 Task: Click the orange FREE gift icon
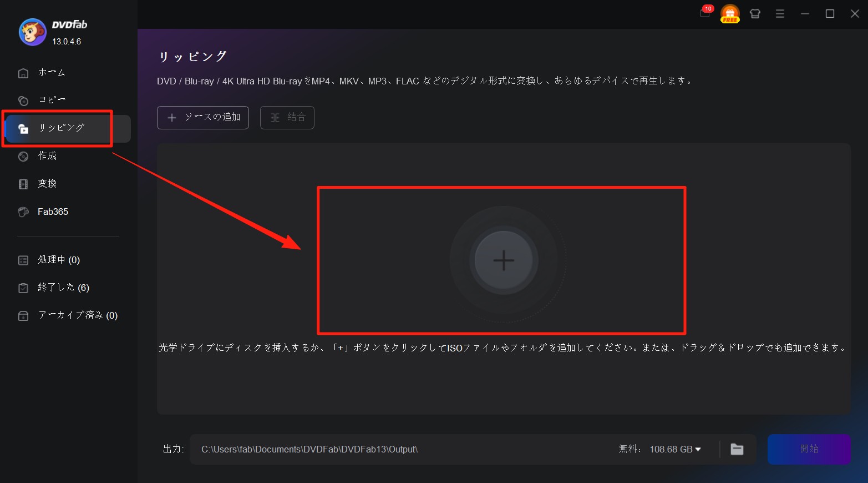click(x=730, y=14)
